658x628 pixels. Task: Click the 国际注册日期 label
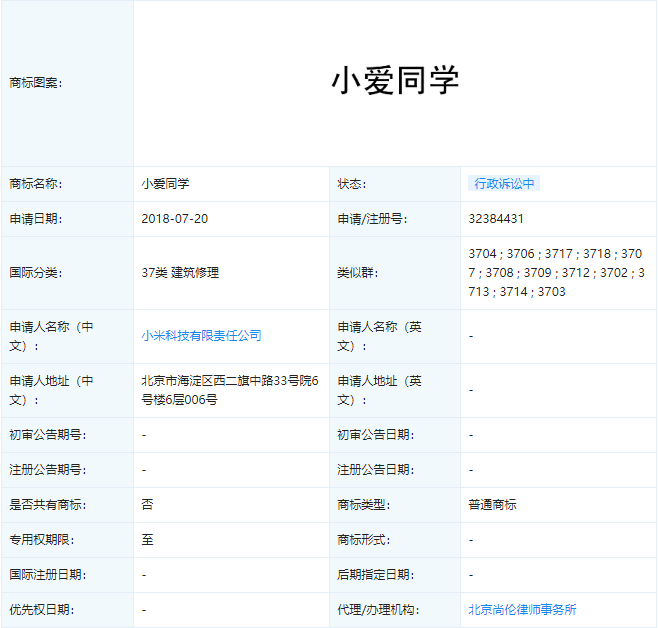(x=48, y=574)
